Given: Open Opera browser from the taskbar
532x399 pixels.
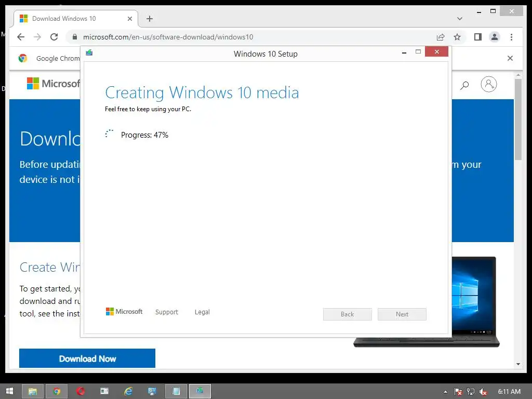Looking at the screenshot, I should [x=81, y=391].
